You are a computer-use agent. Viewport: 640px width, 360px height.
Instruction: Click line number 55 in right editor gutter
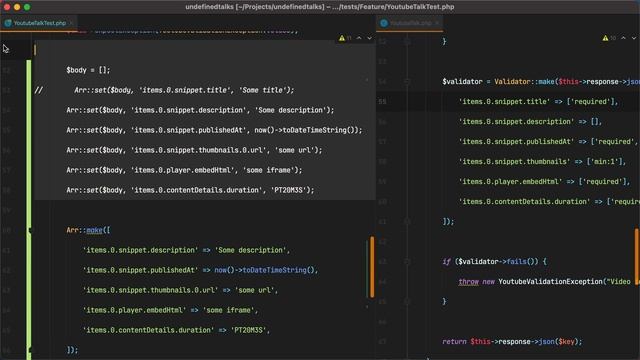click(x=382, y=102)
